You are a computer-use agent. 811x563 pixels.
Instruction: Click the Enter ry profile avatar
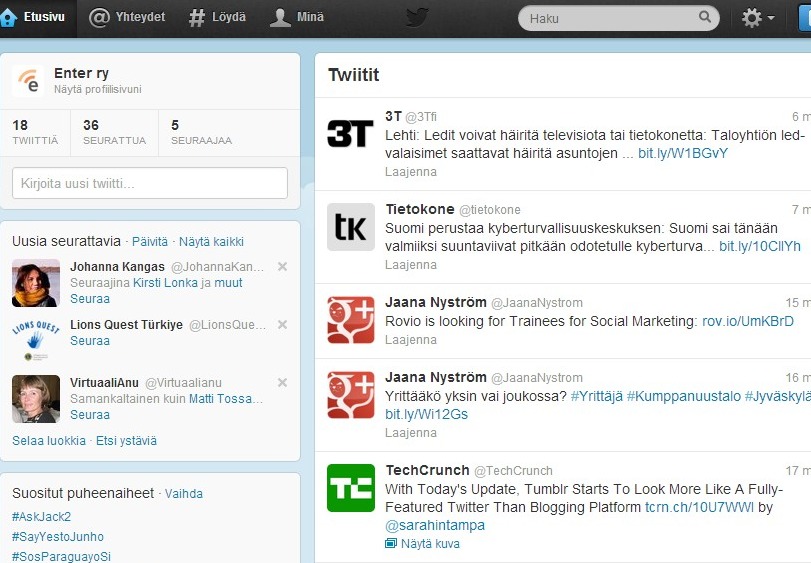[27, 81]
